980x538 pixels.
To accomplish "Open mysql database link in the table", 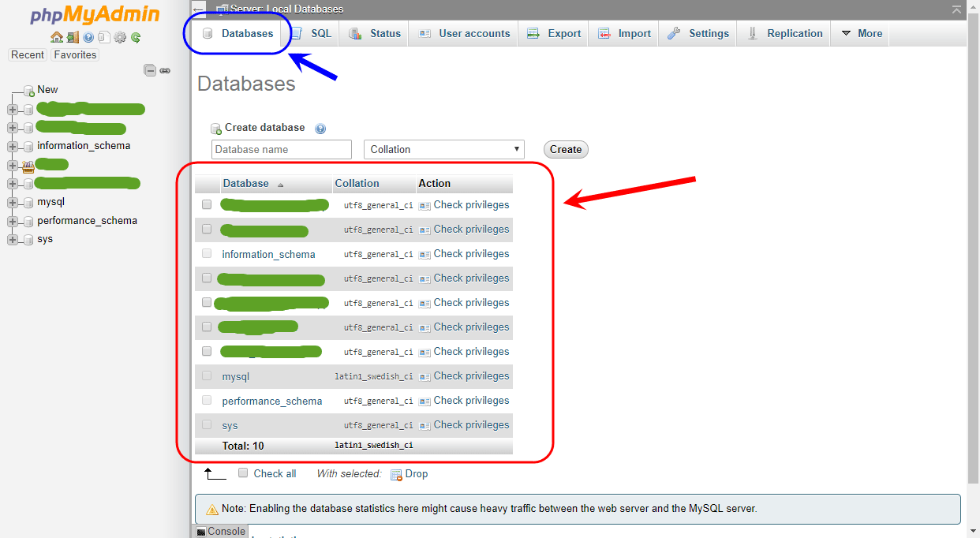I will [236, 376].
